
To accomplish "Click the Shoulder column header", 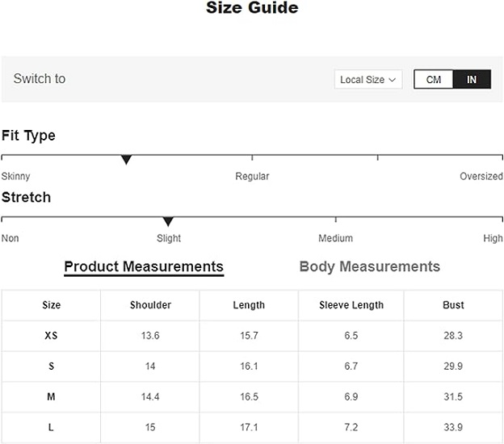I will tap(150, 305).
